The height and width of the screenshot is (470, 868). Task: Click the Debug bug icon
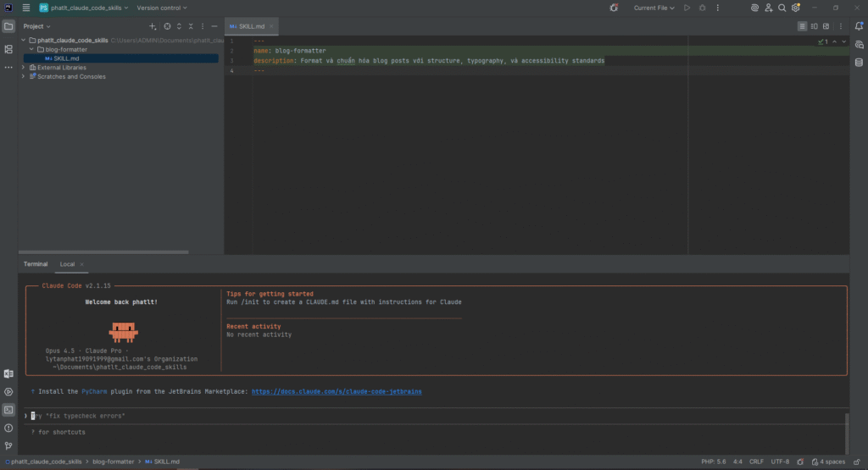[x=701, y=8]
